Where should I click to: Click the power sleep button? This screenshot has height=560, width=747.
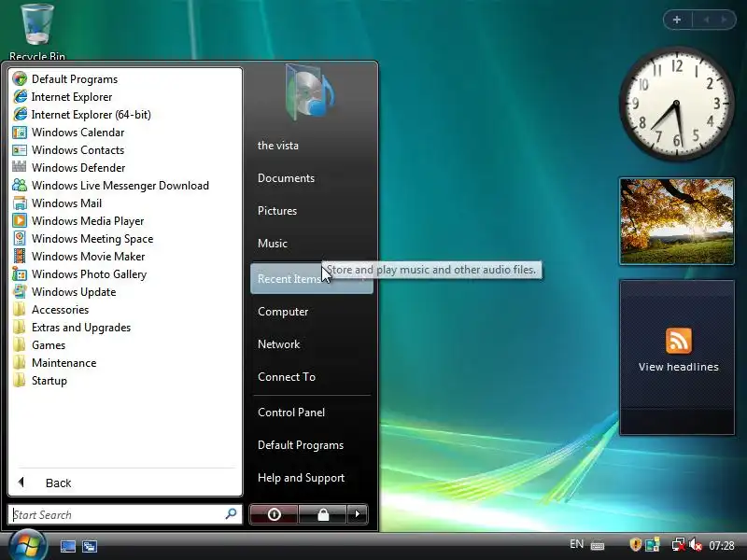coord(274,514)
